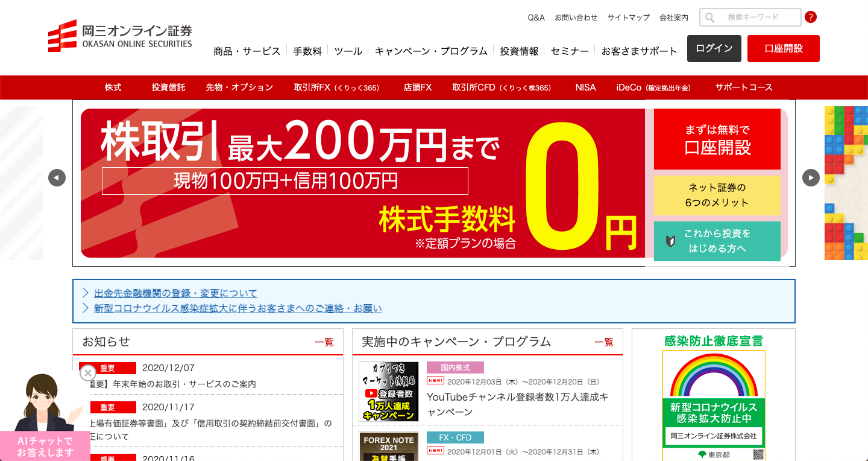Open the 投資情報 menu
Image resolution: width=868 pixels, height=461 pixels.
pos(519,51)
